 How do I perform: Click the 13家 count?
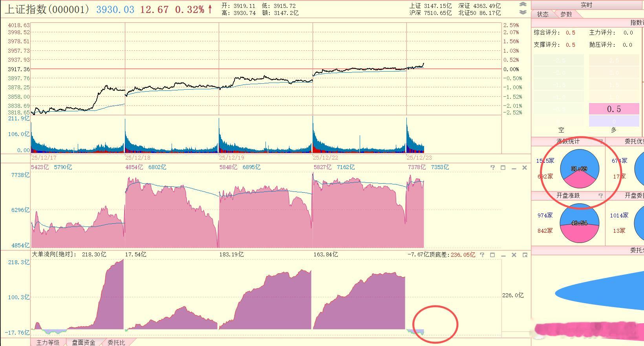619,231
